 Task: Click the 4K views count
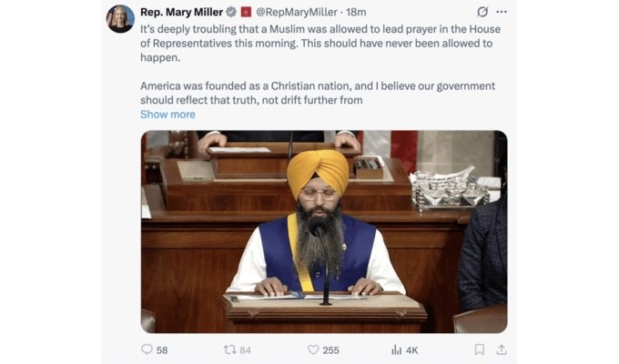pos(411,350)
